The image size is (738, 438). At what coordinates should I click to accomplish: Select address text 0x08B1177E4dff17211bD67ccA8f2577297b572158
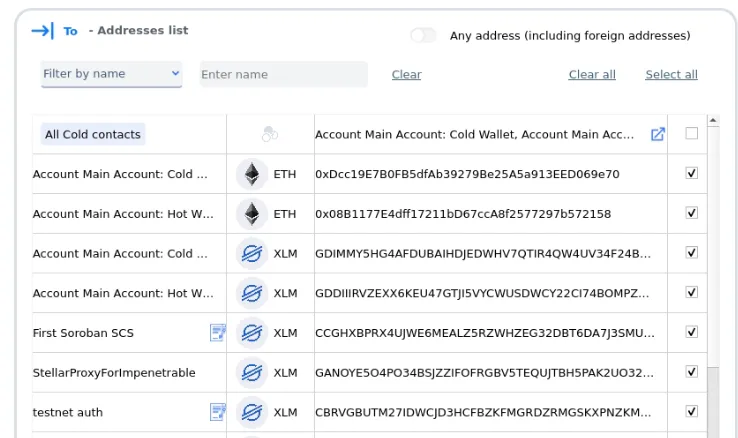pos(463,214)
